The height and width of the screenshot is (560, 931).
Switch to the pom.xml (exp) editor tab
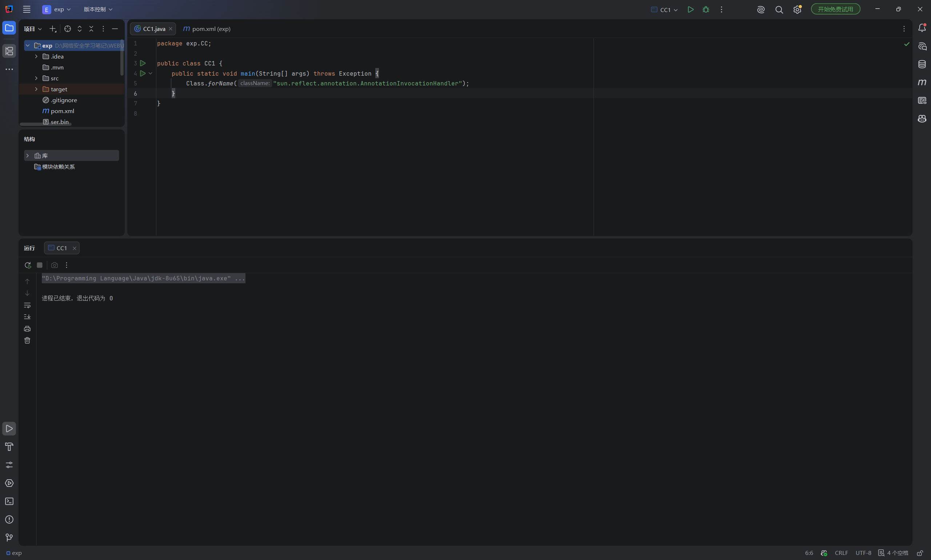[207, 29]
